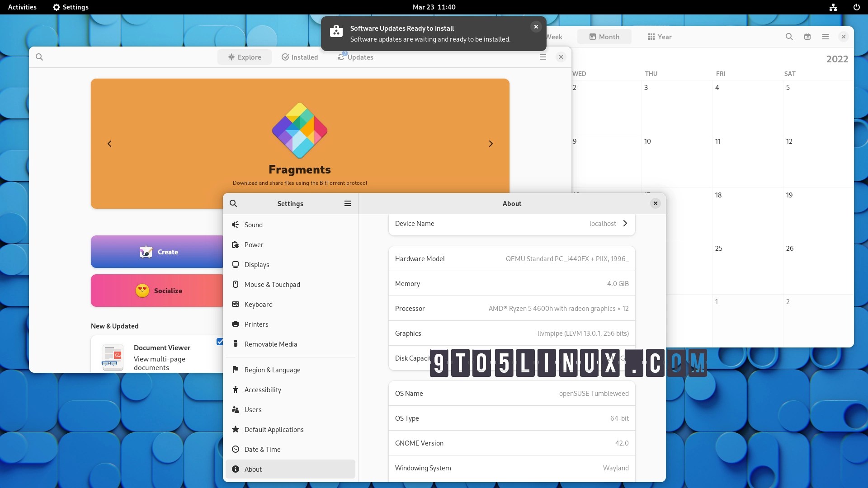
Task: Open the Create category button
Action: [x=158, y=252]
